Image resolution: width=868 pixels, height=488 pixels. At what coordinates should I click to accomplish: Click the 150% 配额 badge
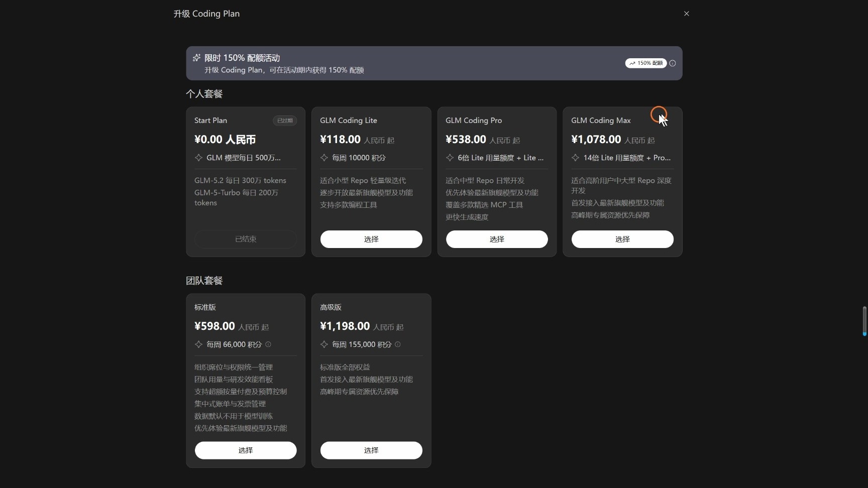pos(645,63)
